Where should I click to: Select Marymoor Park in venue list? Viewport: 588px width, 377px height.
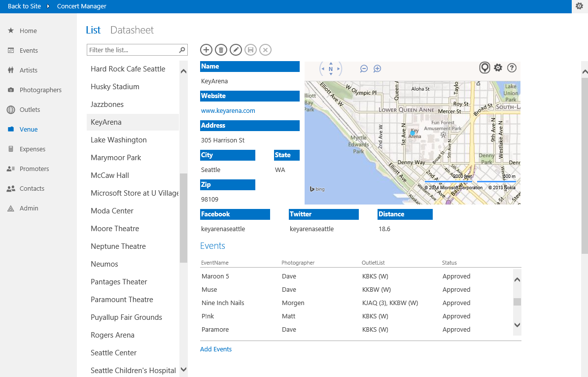[x=133, y=158]
